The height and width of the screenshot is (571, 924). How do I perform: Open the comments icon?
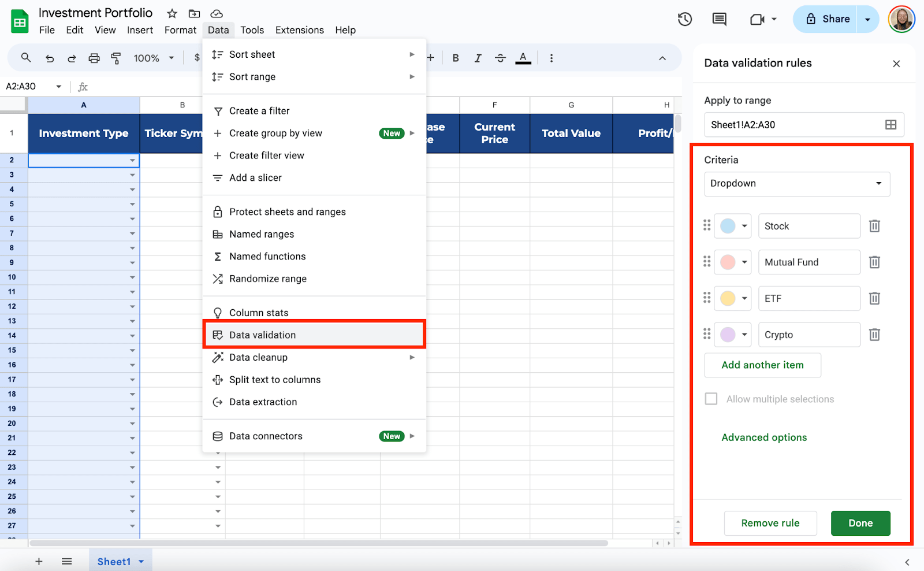click(x=719, y=19)
